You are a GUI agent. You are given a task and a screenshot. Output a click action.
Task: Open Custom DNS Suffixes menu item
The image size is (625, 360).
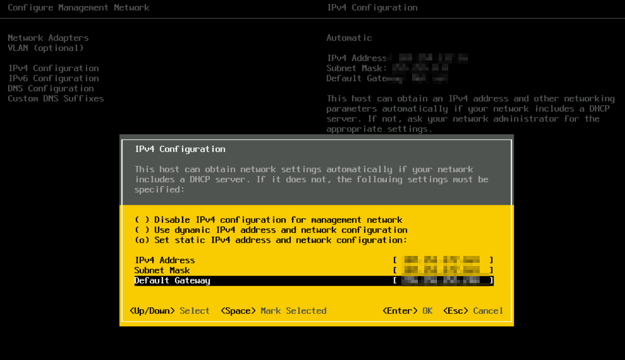(56, 98)
